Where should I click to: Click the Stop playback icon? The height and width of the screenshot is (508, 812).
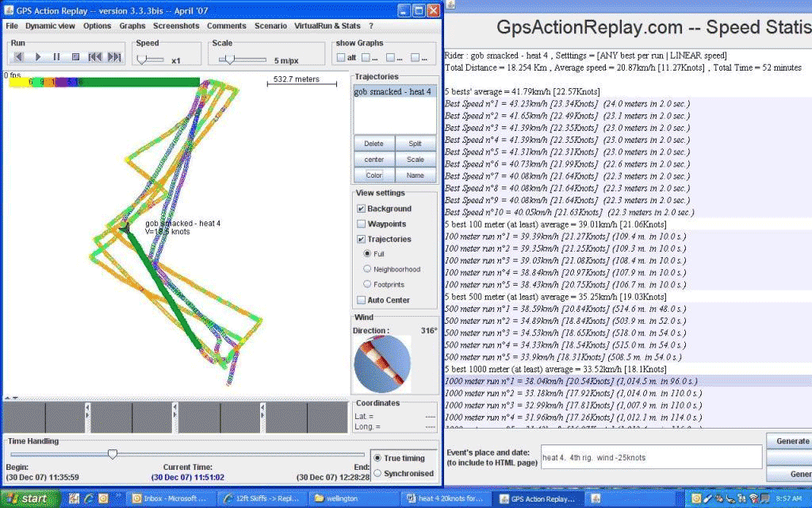[x=75, y=57]
